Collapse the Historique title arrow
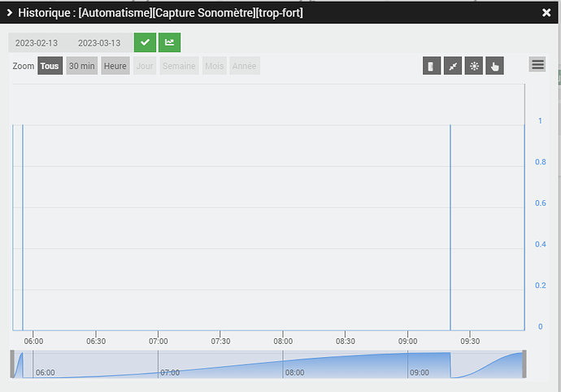The width and height of the screenshot is (561, 392). pos(10,13)
